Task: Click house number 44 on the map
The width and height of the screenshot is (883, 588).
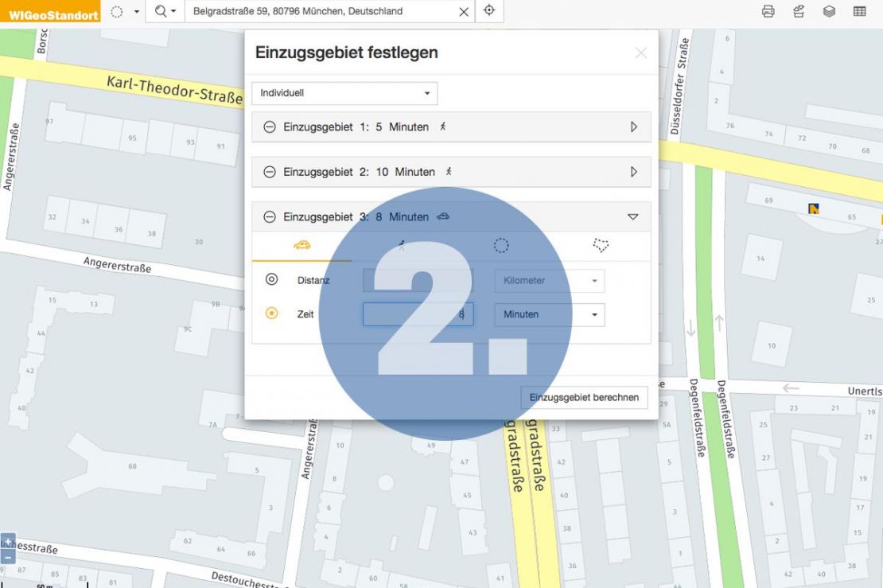Action: click(41, 333)
